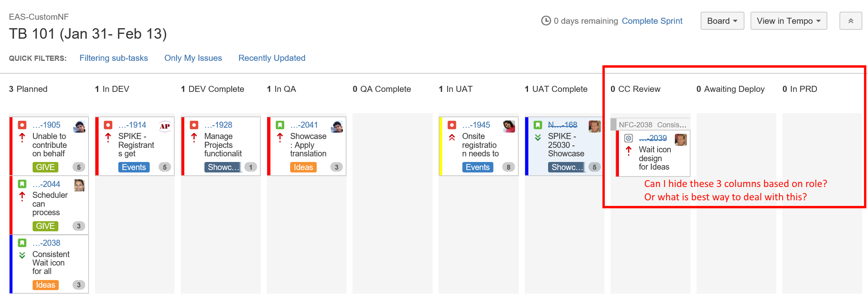Click bug icon on card 1945
This screenshot has height=303, width=868.
coord(452,125)
